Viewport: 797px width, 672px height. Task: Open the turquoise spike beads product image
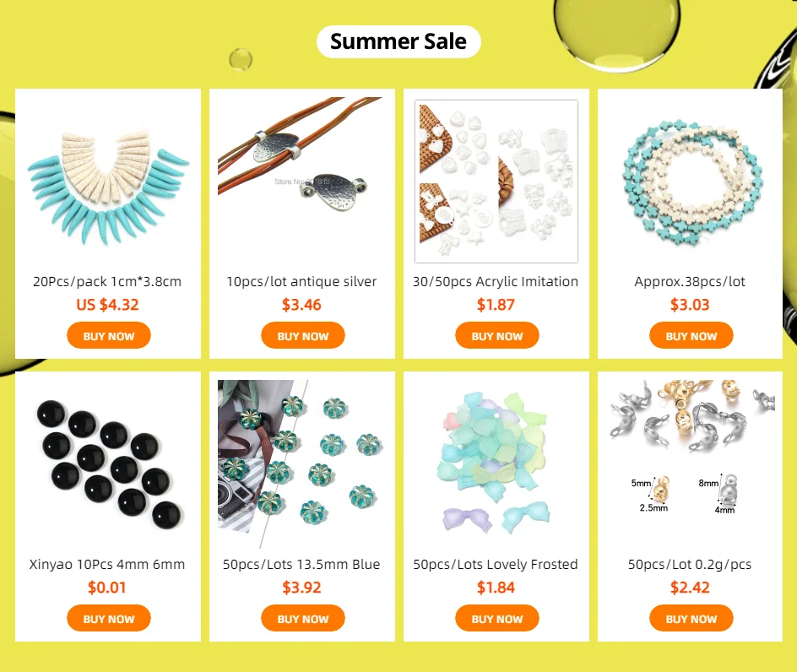click(108, 182)
